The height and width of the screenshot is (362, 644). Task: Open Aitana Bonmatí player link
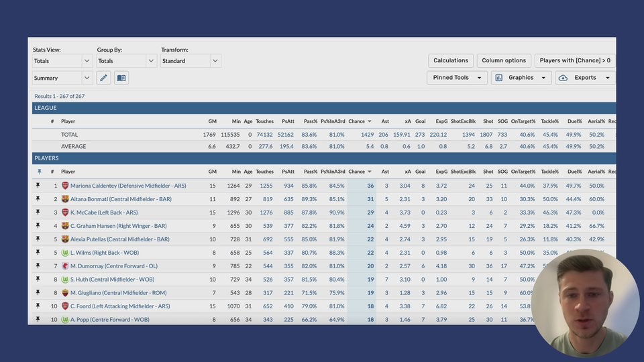(x=121, y=199)
